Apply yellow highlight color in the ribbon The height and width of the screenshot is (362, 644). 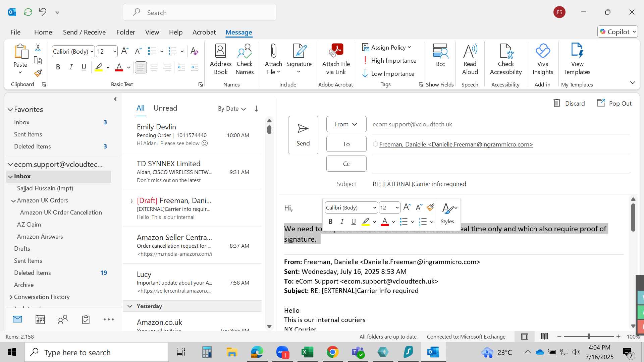(99, 67)
